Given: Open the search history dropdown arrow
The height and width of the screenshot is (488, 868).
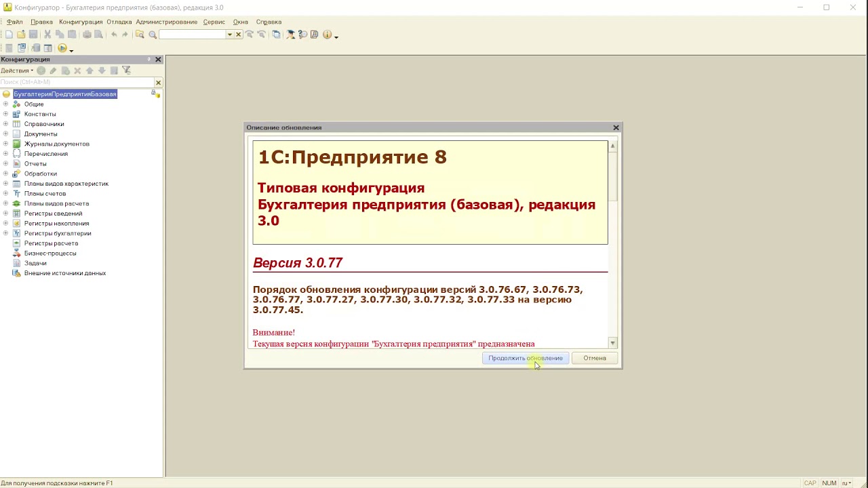Looking at the screenshot, I should [229, 35].
